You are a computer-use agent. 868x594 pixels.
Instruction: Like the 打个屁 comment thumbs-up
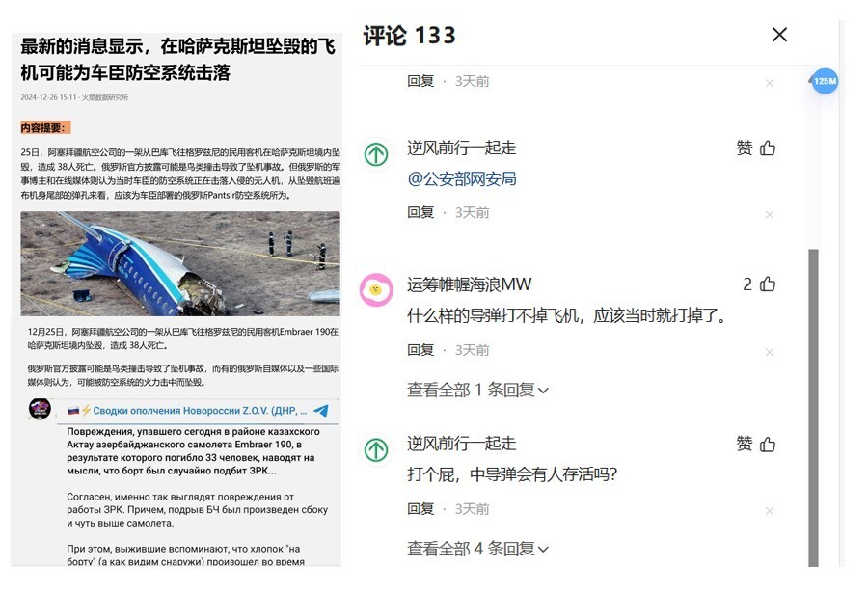(768, 444)
